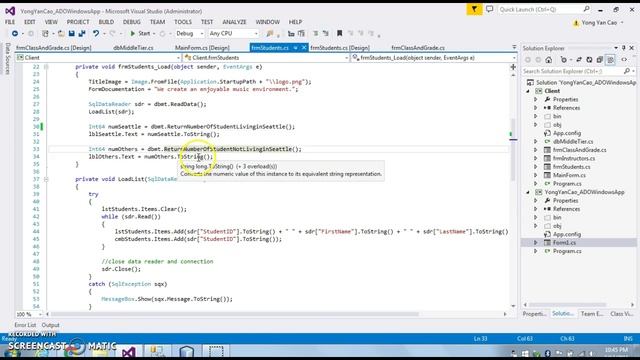This screenshot has height=360, width=640.
Task: Select MainForm.cs in Solution Explorer
Action: [569, 175]
